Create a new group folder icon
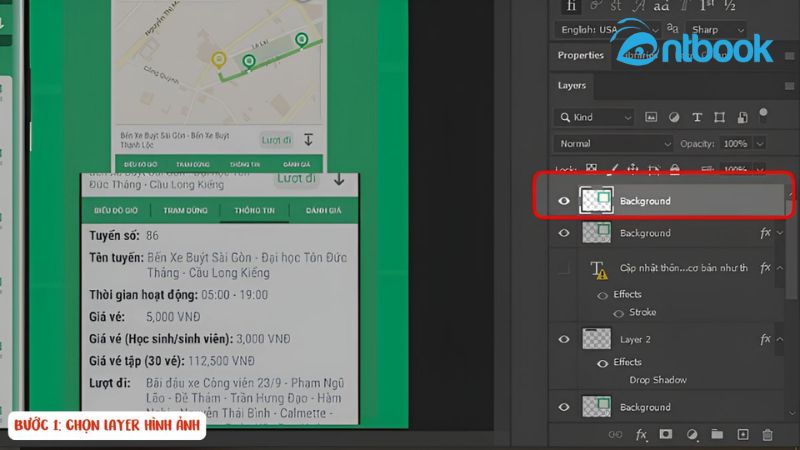 click(x=717, y=434)
